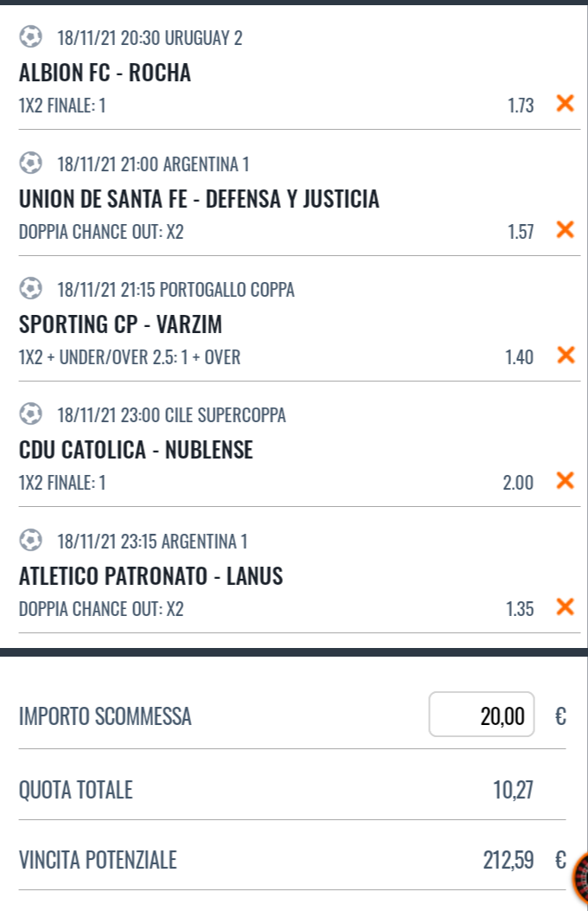
Task: Open Union de Santa Fe - Defensa y Justicia
Action: 199,199
